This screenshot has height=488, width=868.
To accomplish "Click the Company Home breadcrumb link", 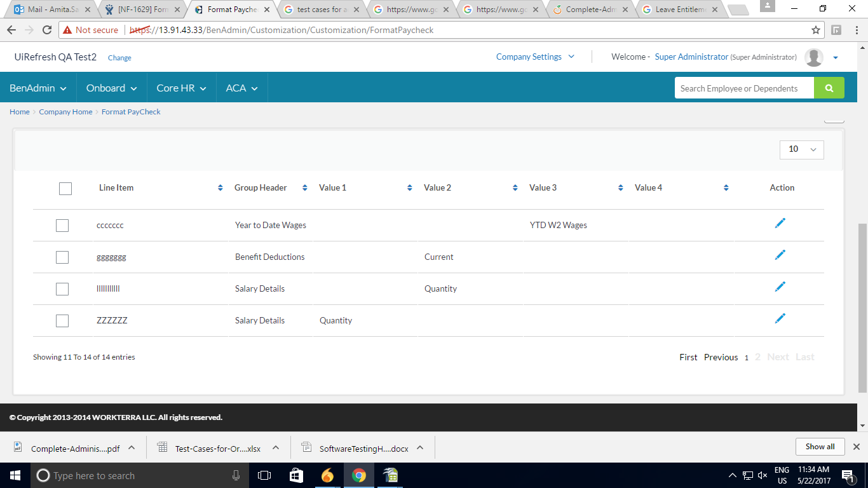I will tap(65, 112).
